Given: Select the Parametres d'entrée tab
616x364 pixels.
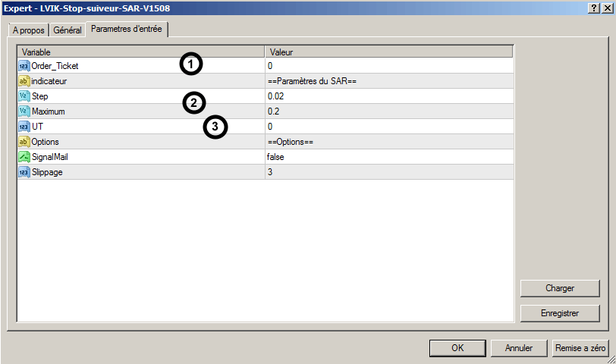Looking at the screenshot, I should pyautogui.click(x=127, y=30).
